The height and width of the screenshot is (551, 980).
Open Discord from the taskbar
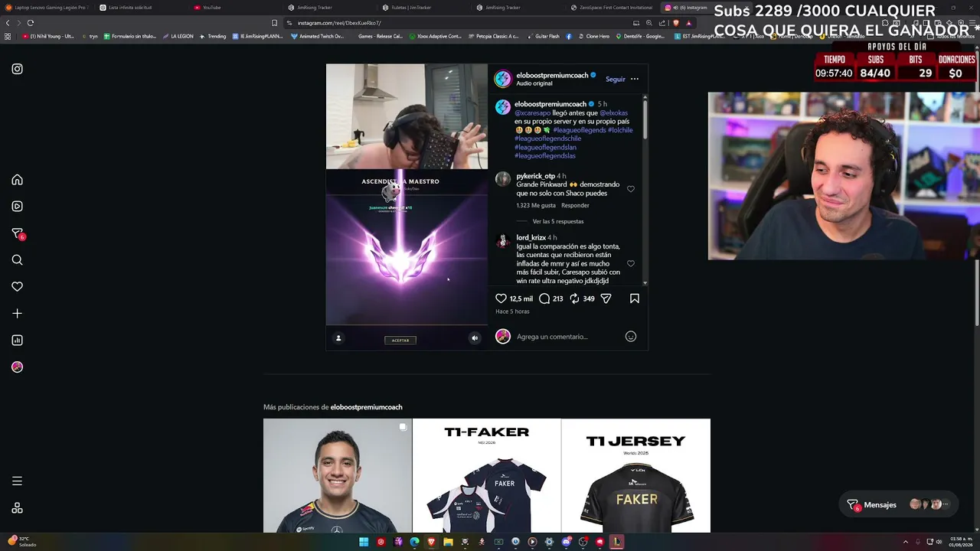click(566, 542)
